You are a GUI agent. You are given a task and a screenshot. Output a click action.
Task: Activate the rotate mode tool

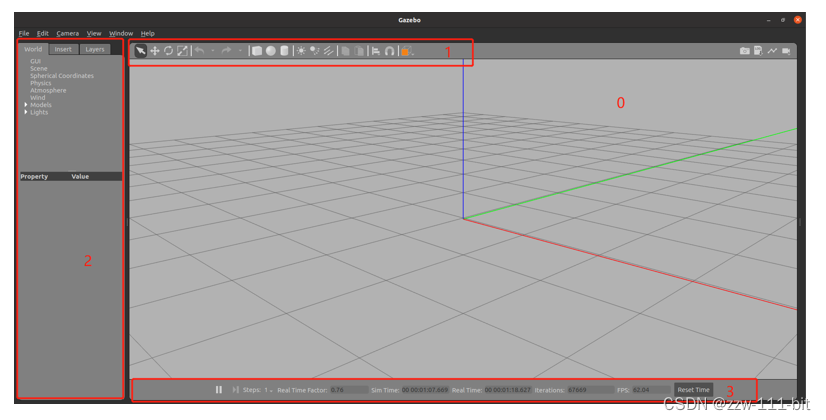[x=169, y=51]
